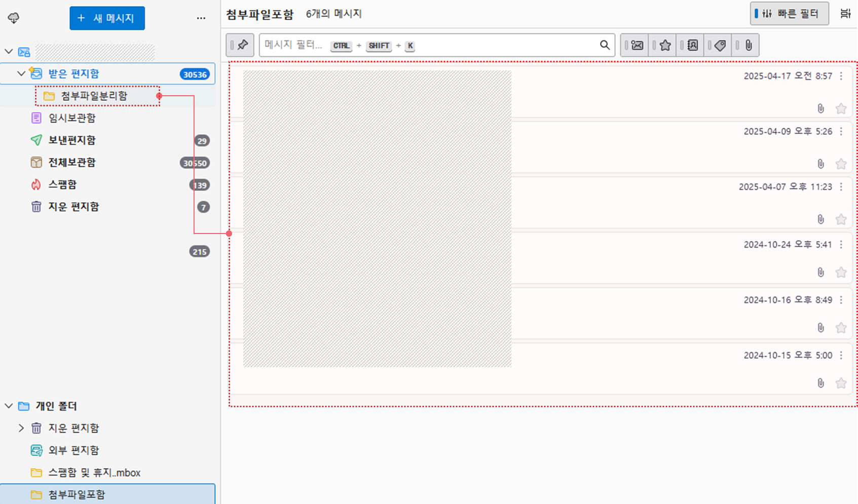This screenshot has width=858, height=504.
Task: Collapse the 받은 편지함 inbox tree
Action: 21,73
